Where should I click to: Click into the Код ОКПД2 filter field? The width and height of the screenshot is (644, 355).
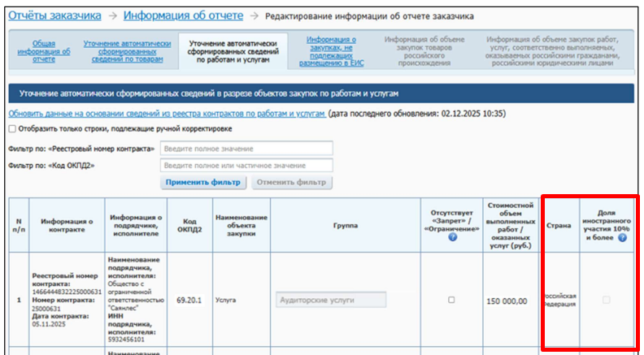pos(246,166)
